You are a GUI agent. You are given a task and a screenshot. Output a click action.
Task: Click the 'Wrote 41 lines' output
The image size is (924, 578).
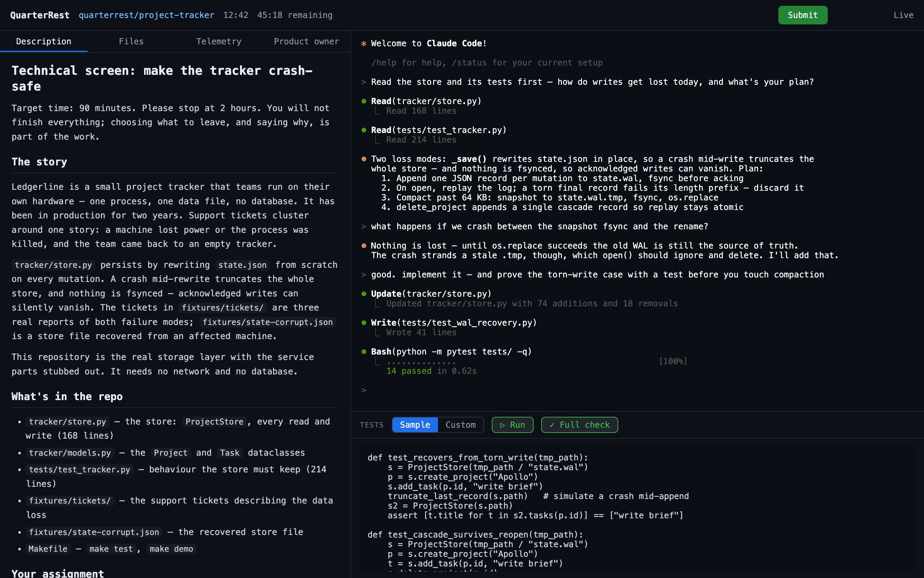coord(421,333)
